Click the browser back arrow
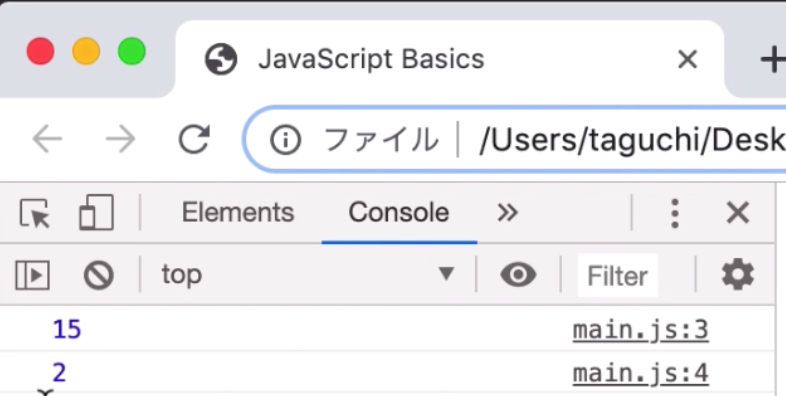 [47, 139]
